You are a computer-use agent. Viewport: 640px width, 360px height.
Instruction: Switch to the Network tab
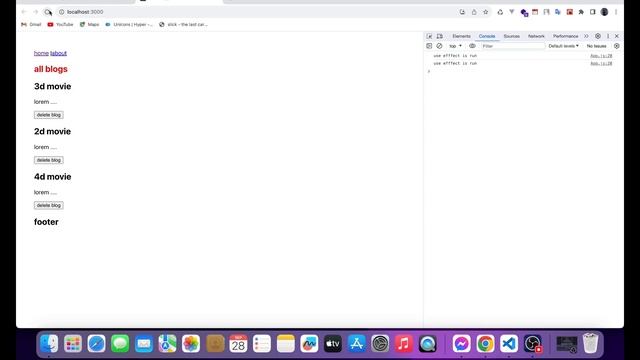536,36
